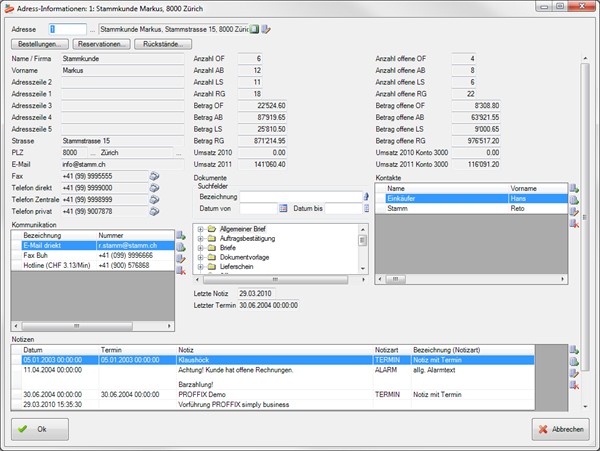Screen dimensions: 600x451
Task: Click the dial icon beside Telefon privat
Action: [154, 211]
